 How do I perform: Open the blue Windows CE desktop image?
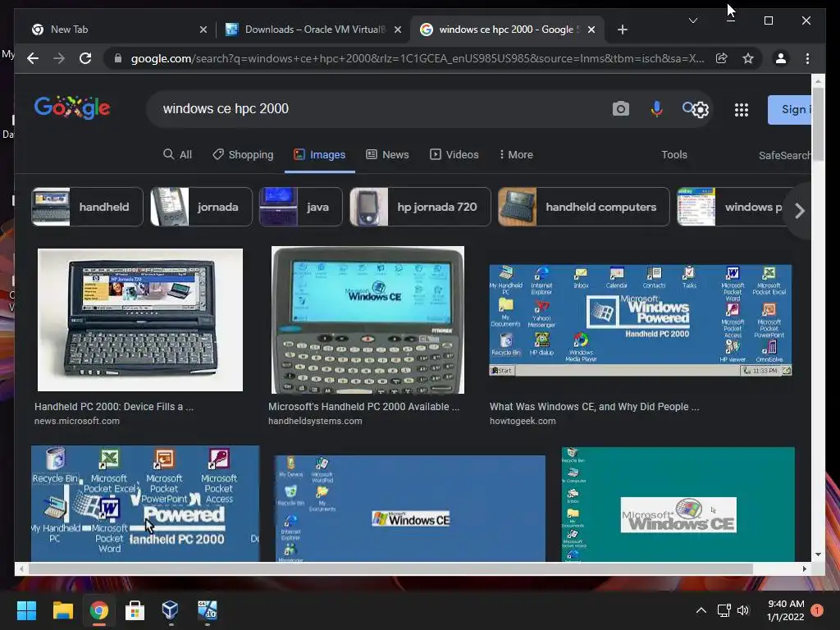point(410,508)
